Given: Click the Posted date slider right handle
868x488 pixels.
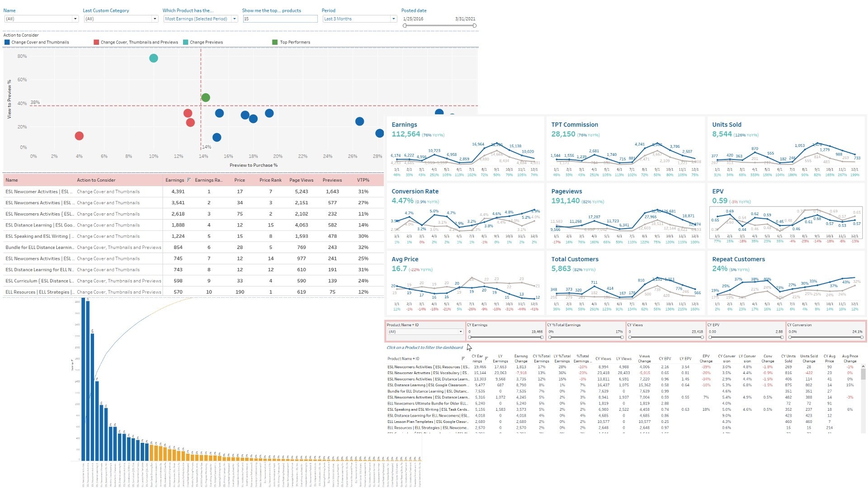Looking at the screenshot, I should tap(474, 26).
